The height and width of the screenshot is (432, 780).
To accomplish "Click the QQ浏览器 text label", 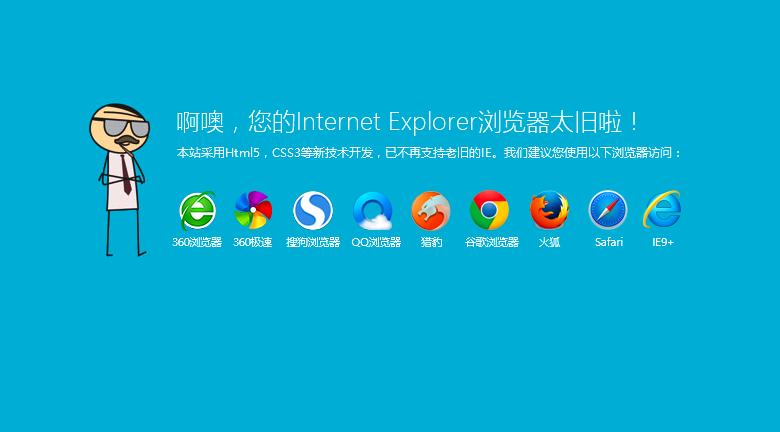I will [x=376, y=242].
